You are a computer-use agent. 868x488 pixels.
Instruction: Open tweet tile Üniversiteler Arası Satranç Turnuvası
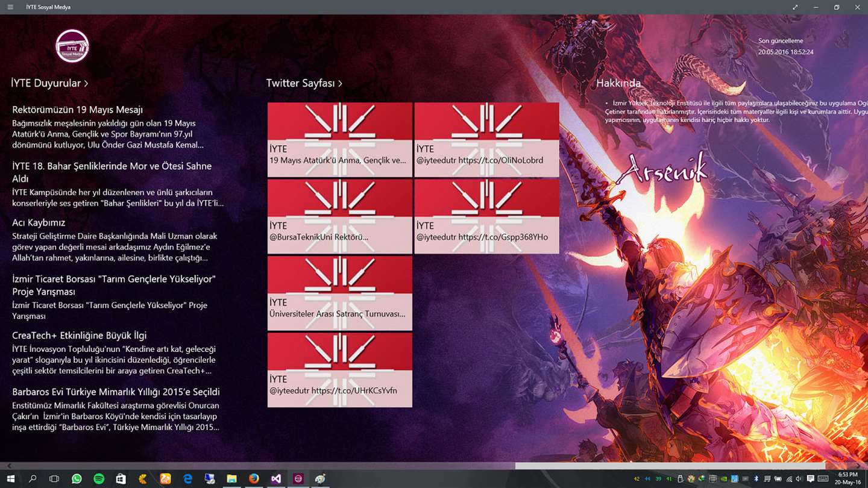pyautogui.click(x=340, y=293)
